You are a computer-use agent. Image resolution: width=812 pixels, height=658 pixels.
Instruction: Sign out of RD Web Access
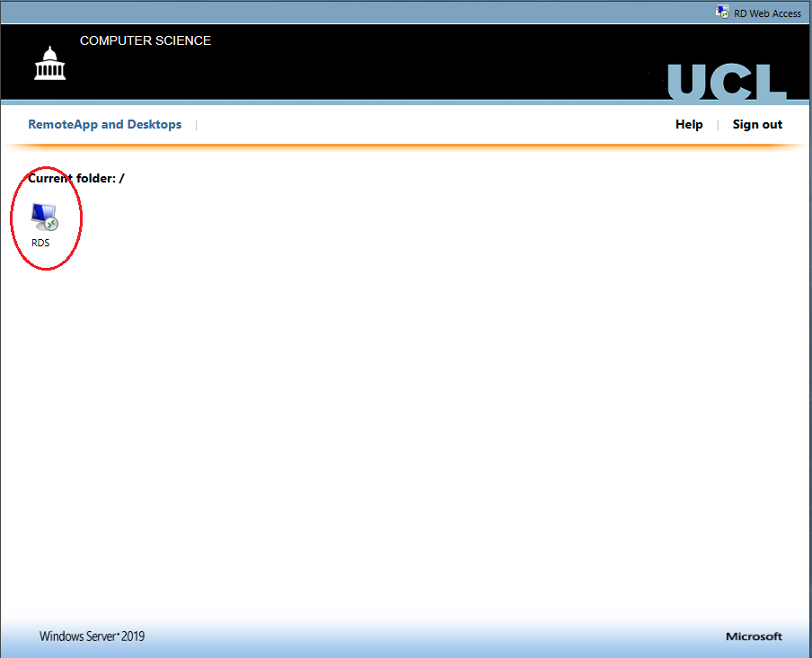point(757,125)
